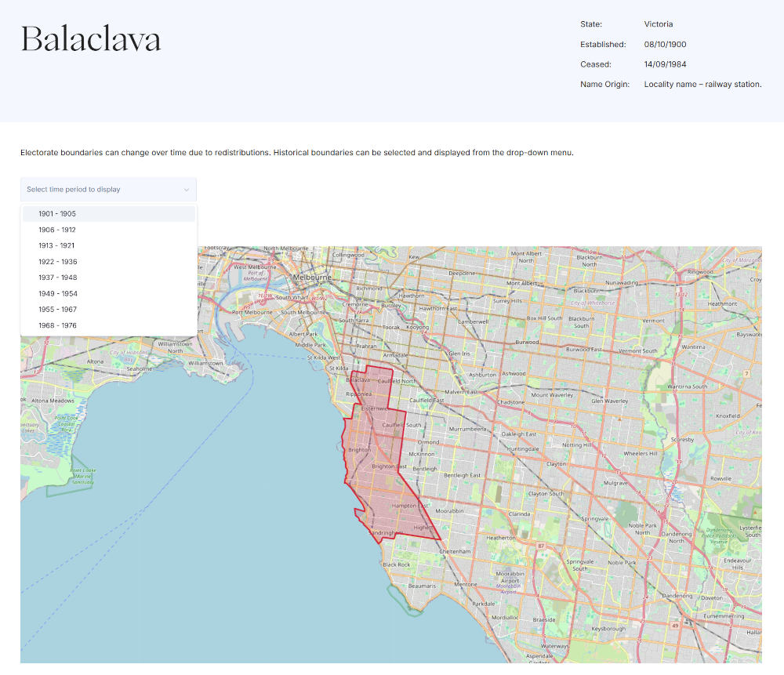Click the Select time period combo box
The image size is (784, 675).
[x=108, y=190]
